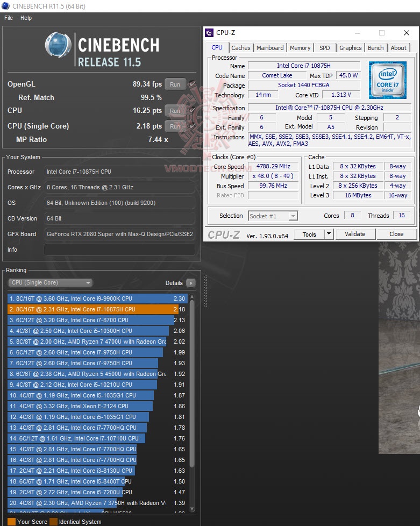Select ranking row AMD Ryzen 7 4700U
This screenshot has height=526, width=420.
[x=97, y=342]
